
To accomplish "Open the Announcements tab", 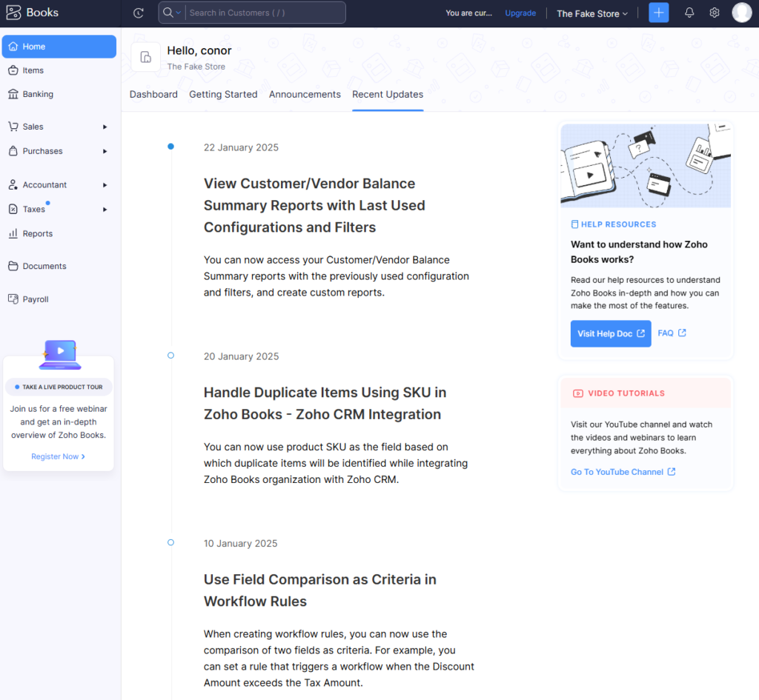I will [x=305, y=94].
